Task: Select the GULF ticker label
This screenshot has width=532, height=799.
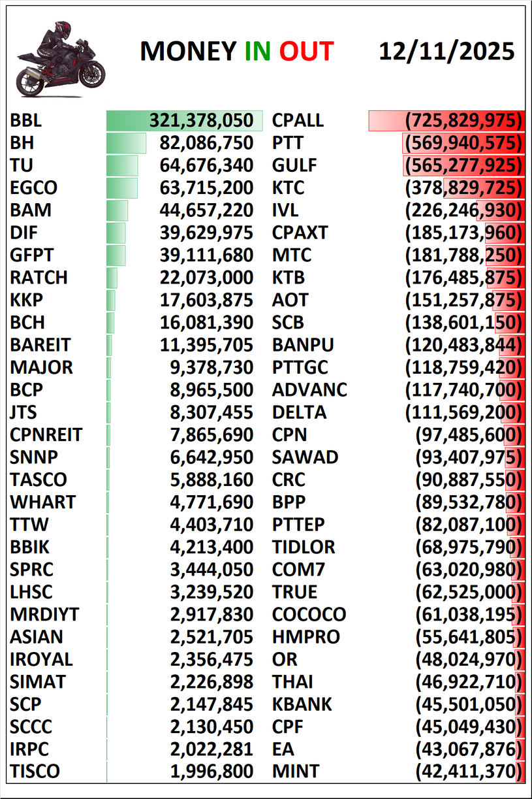Action: click(294, 165)
